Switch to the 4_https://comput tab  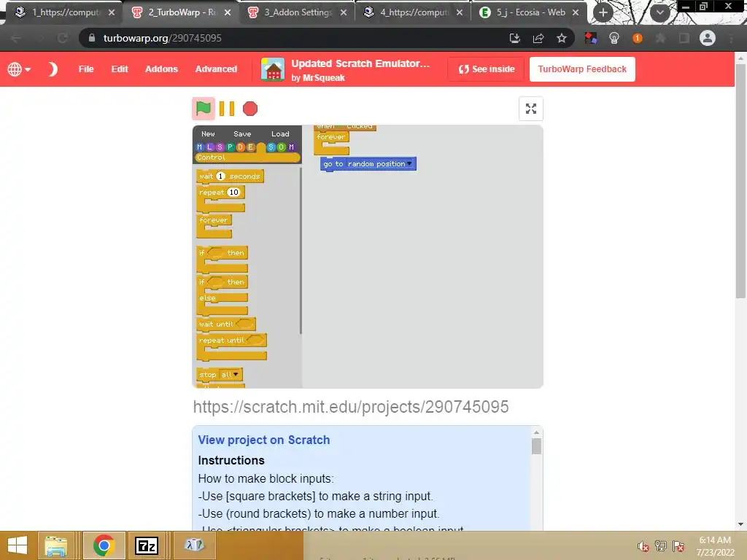click(414, 12)
